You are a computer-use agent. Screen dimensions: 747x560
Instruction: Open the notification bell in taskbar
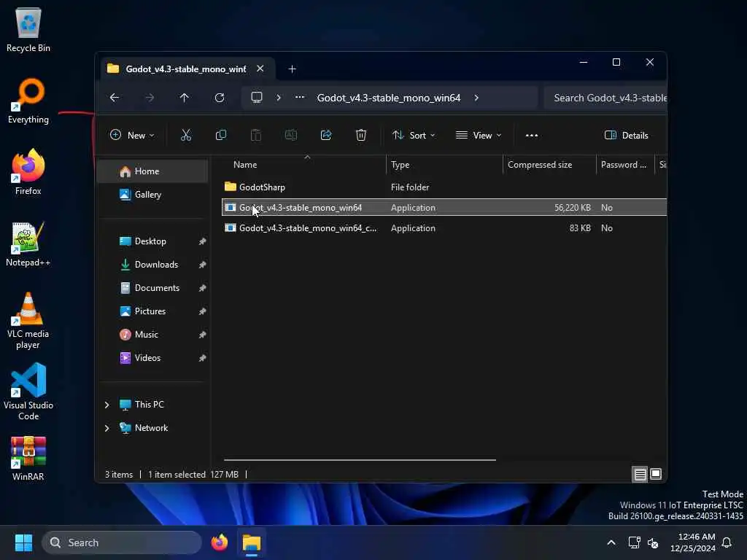727,542
